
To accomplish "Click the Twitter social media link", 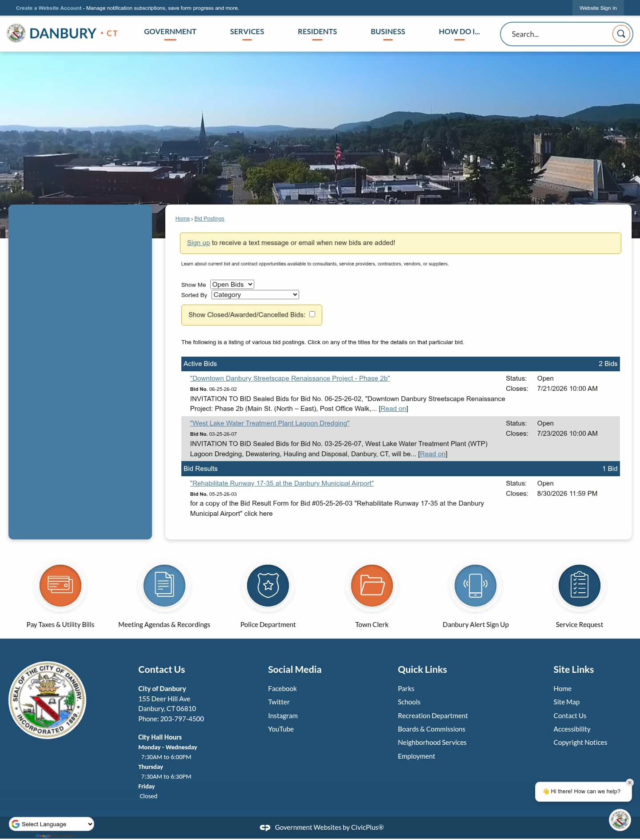I will pyautogui.click(x=279, y=702).
